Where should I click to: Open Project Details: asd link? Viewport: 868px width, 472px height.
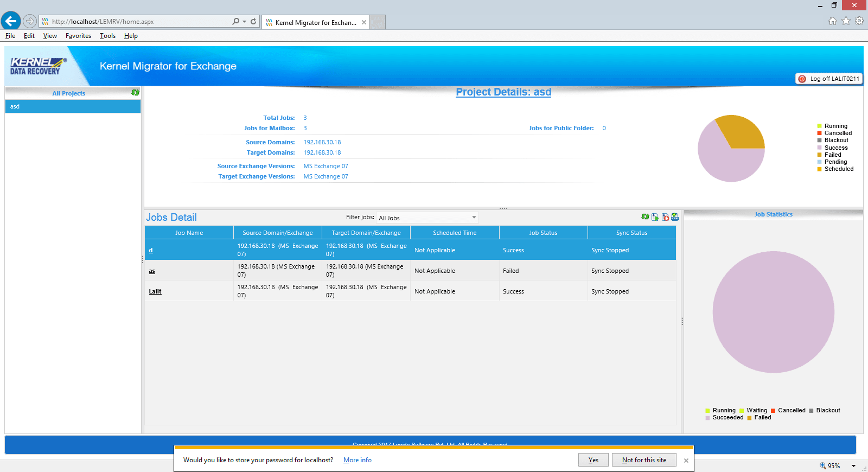click(503, 92)
